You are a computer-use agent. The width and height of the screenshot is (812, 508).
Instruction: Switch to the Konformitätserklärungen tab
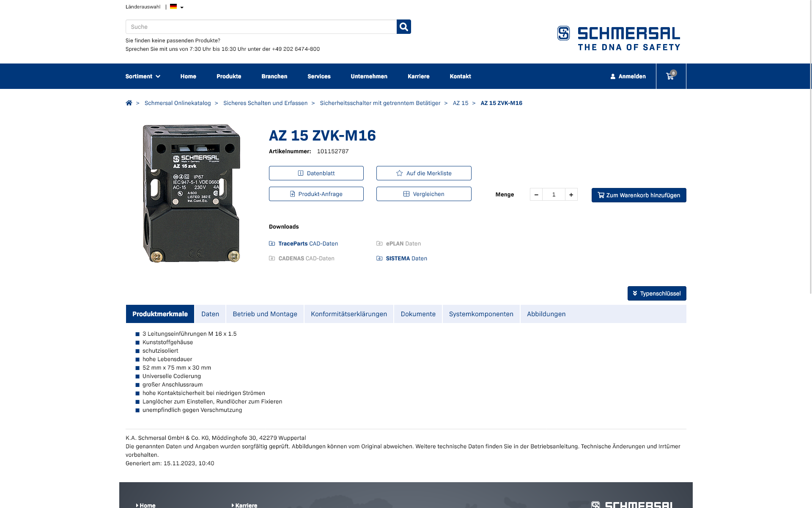pos(349,314)
